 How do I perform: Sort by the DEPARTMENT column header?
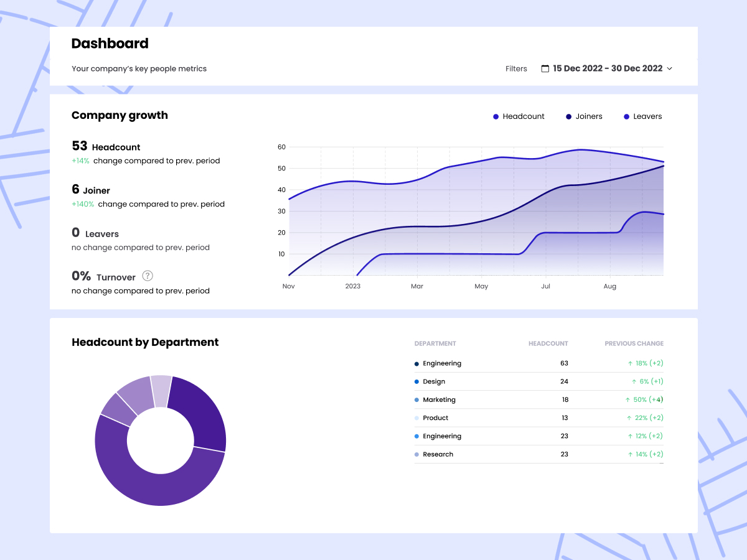(435, 343)
